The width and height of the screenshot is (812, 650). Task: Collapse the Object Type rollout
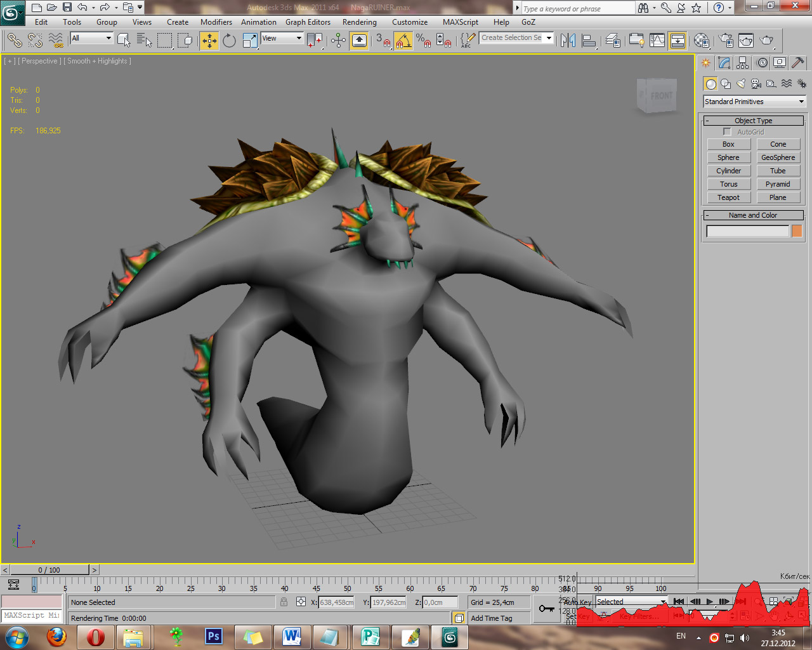pyautogui.click(x=753, y=121)
